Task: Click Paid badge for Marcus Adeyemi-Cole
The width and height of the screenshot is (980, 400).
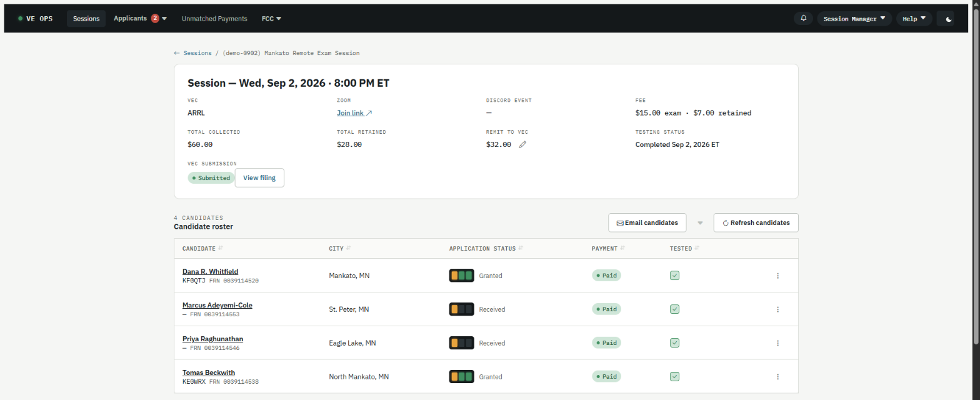Action: click(x=606, y=309)
